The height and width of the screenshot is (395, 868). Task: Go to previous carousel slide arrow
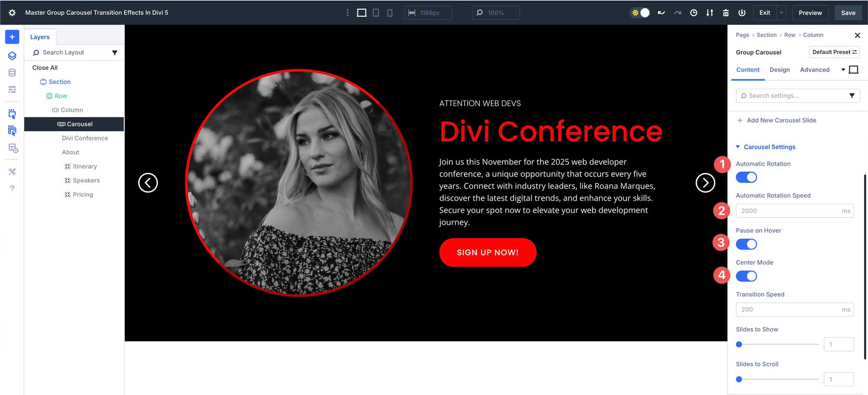coord(148,183)
